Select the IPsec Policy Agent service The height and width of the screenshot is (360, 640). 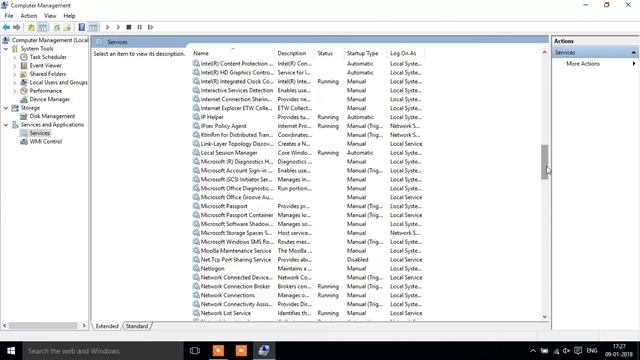[x=307, y=126]
